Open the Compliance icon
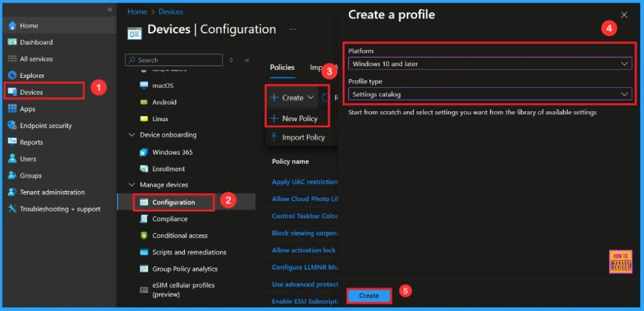 pos(144,219)
